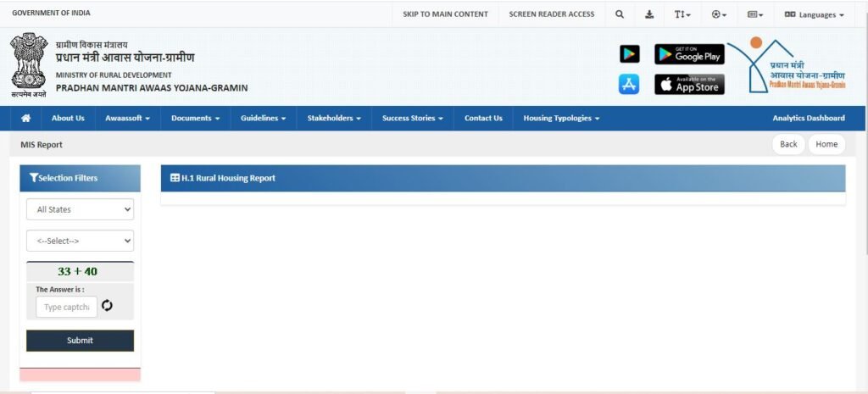Open the Get it on Google Play badge
Screen dimensions: 868x394
pyautogui.click(x=689, y=54)
